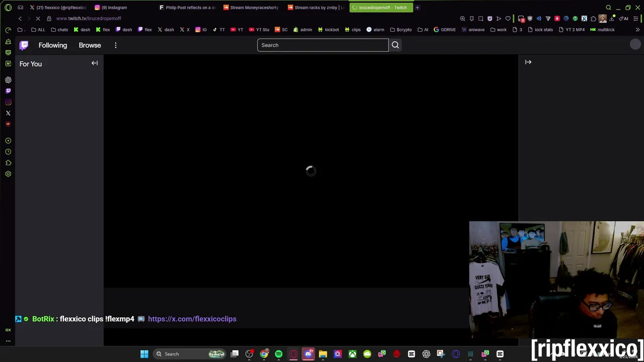Switch to the Philip Post tab
This screenshot has width=644, height=362.
(x=187, y=8)
